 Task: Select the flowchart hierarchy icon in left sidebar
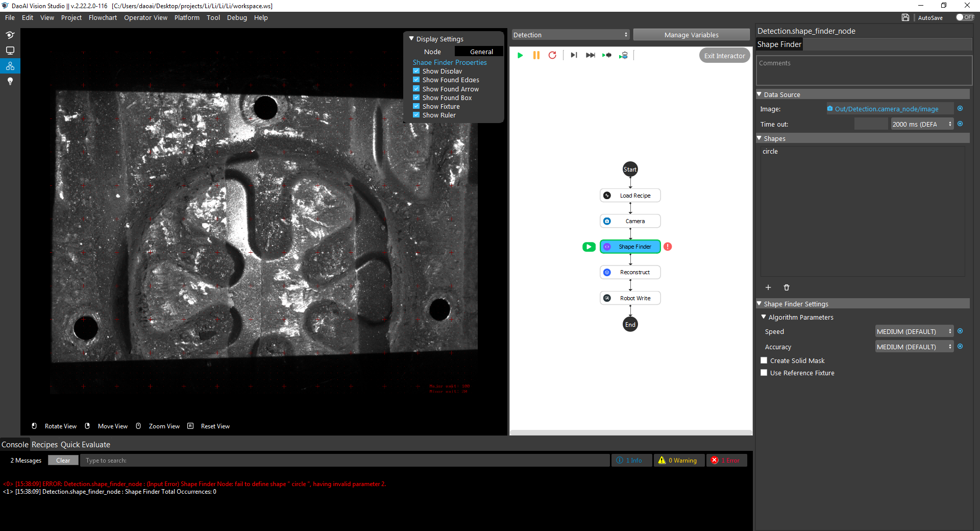10,66
